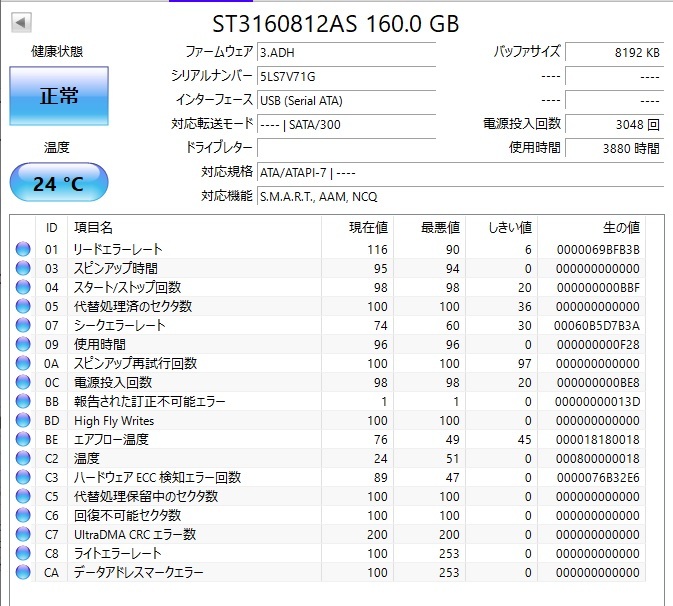673x606 pixels.
Task: Select status orb for ID 09 使用時間
Action: click(x=23, y=344)
